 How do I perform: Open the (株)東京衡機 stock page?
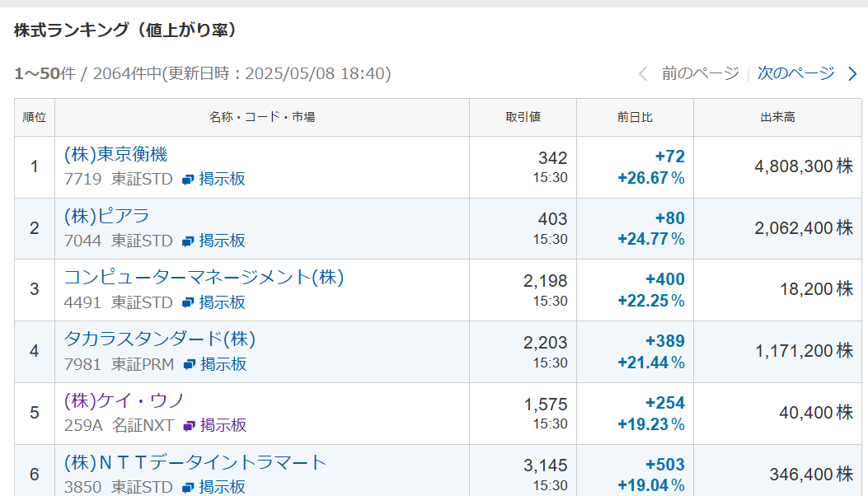[x=115, y=155]
